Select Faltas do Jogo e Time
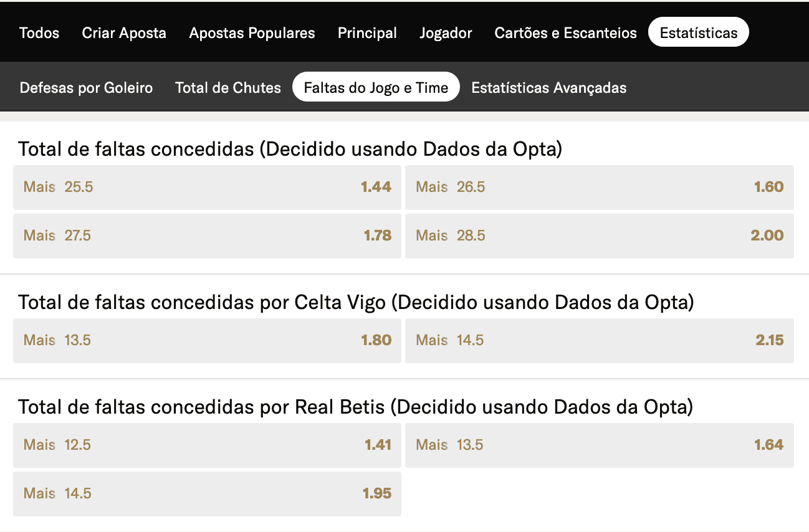The height and width of the screenshot is (532, 809). (376, 88)
